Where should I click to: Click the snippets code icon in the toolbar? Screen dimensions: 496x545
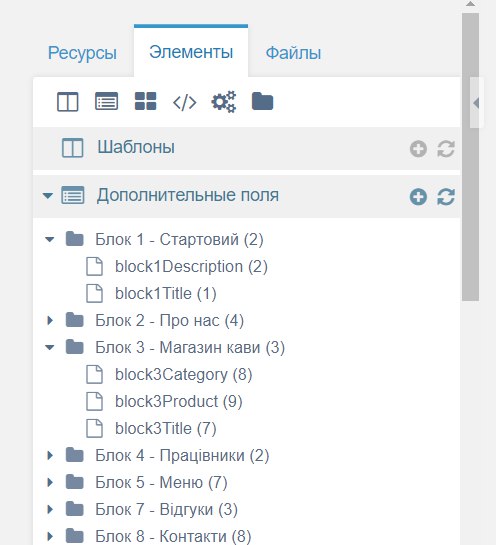click(x=185, y=102)
